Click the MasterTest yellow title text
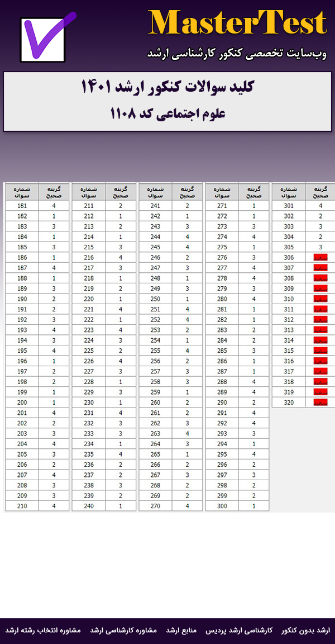 click(x=237, y=23)
